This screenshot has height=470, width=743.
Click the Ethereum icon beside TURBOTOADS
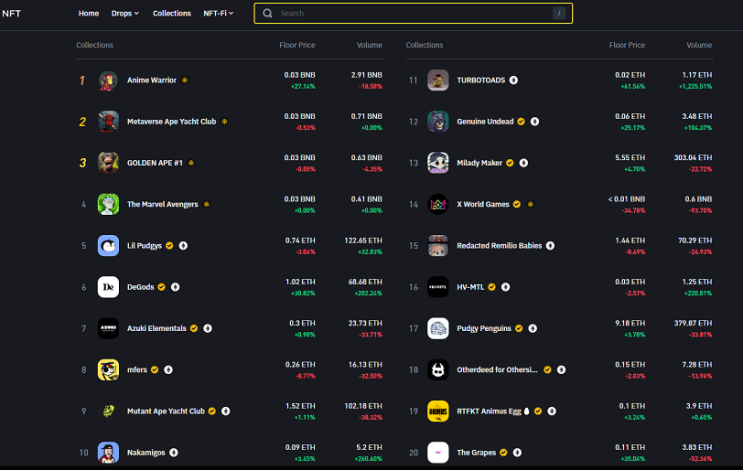click(x=514, y=80)
